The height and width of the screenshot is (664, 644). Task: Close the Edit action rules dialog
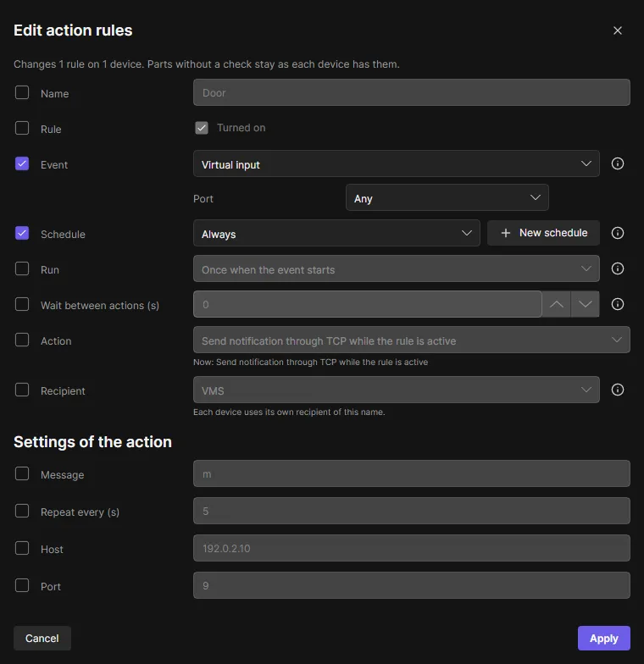pyautogui.click(x=617, y=30)
